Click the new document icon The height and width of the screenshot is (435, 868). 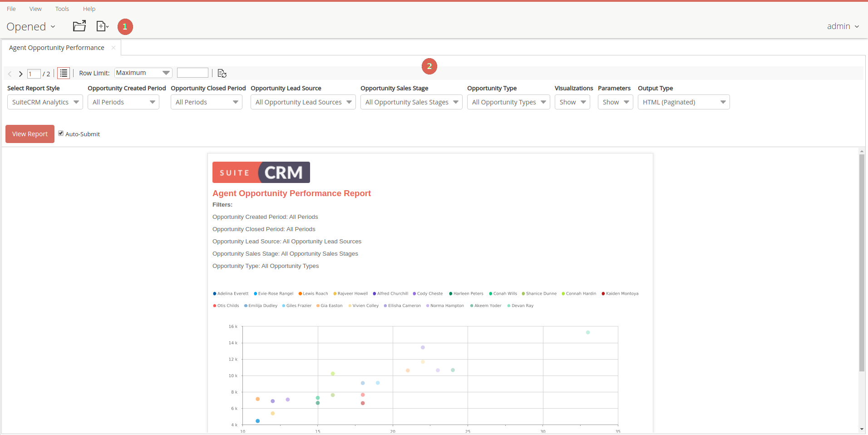(102, 26)
